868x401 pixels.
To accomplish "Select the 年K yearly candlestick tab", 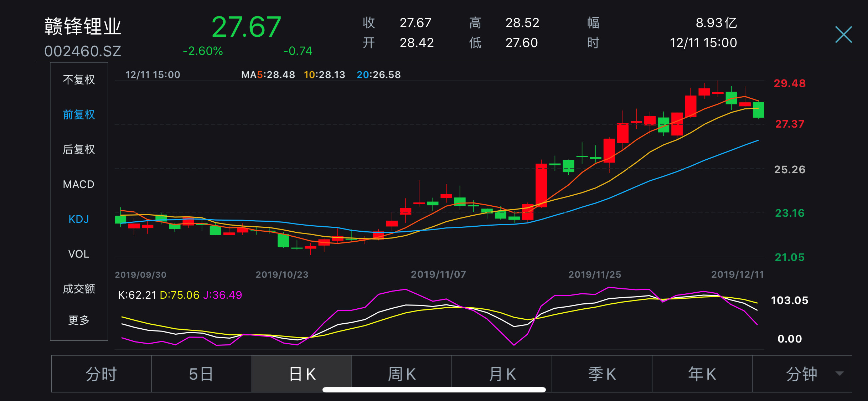I will pos(702,374).
